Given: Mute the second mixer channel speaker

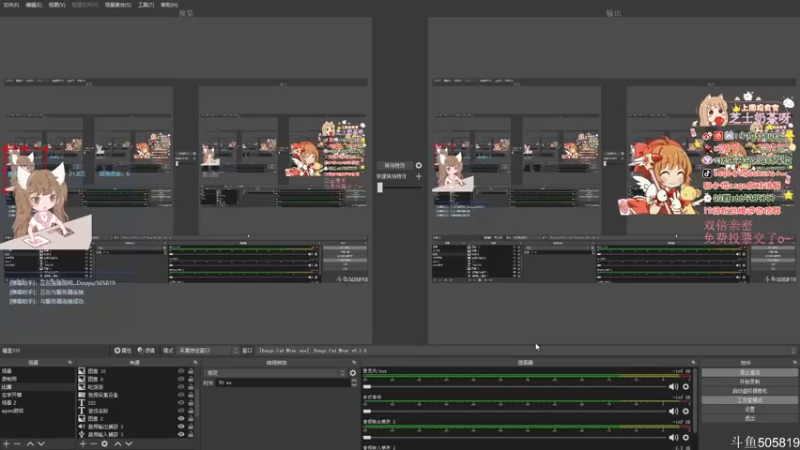Looking at the screenshot, I should 673,411.
